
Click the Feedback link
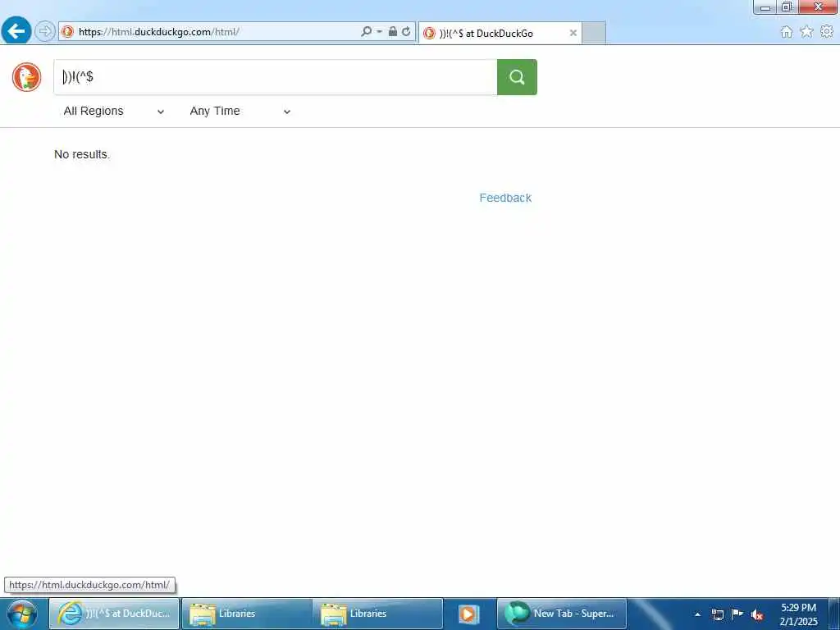click(x=505, y=198)
